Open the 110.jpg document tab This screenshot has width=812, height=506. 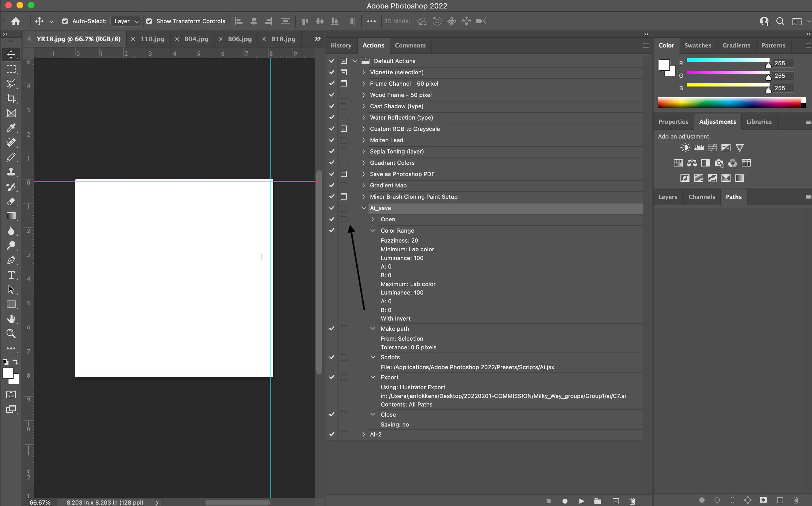click(x=152, y=39)
